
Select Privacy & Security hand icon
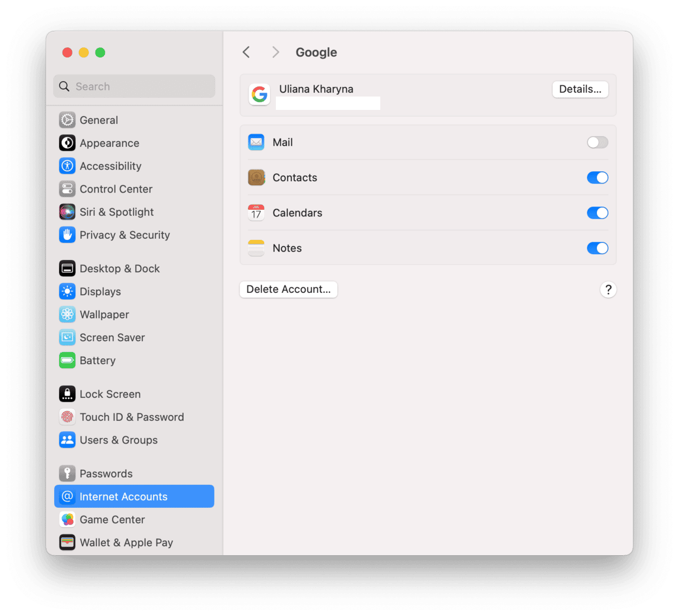pyautogui.click(x=67, y=234)
